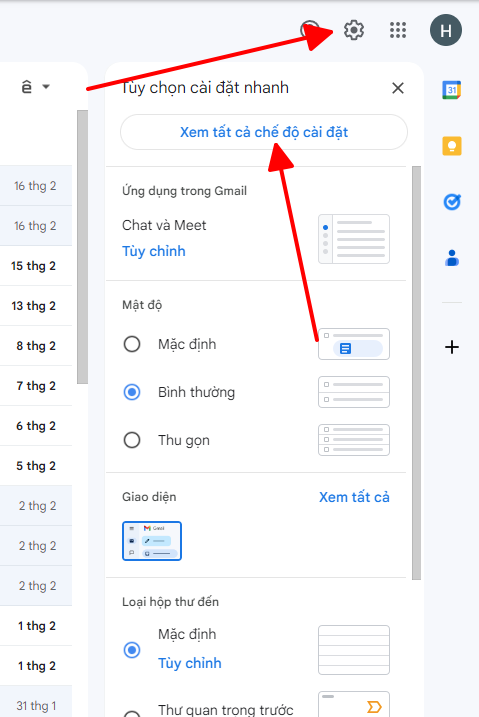Select Mặc định density radio button
Image resolution: width=479 pixels, height=717 pixels.
tap(132, 344)
